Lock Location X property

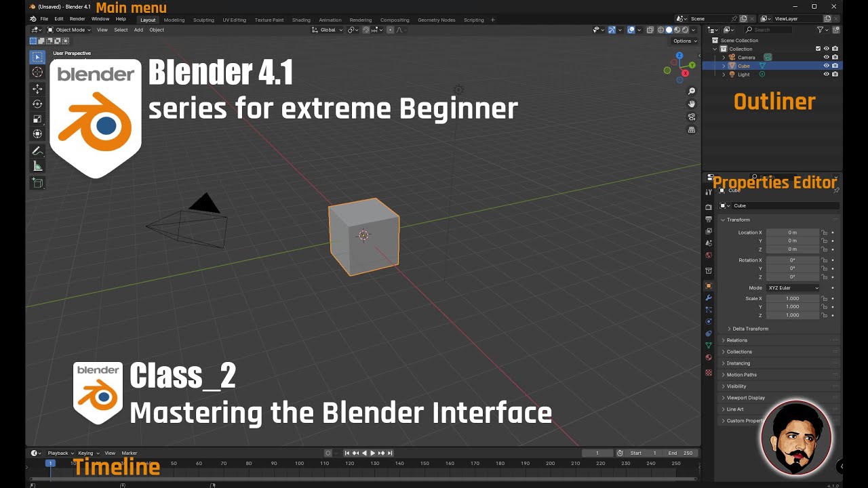(x=825, y=232)
